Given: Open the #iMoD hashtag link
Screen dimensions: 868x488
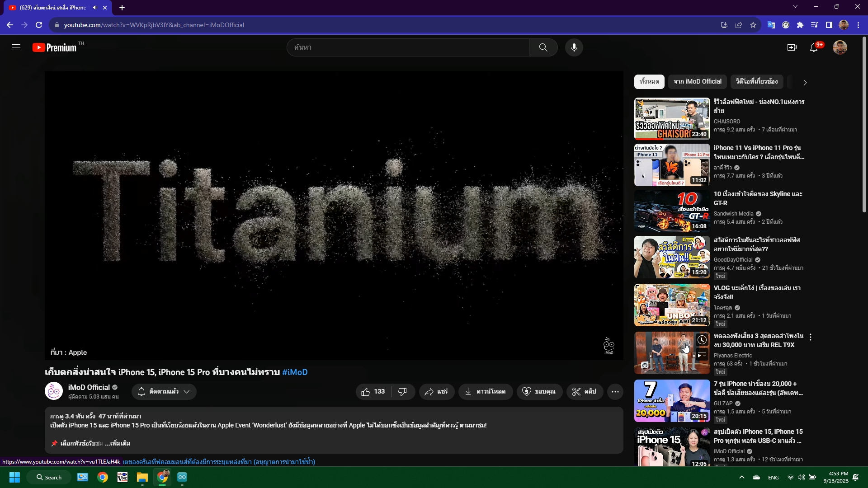Looking at the screenshot, I should tap(295, 372).
